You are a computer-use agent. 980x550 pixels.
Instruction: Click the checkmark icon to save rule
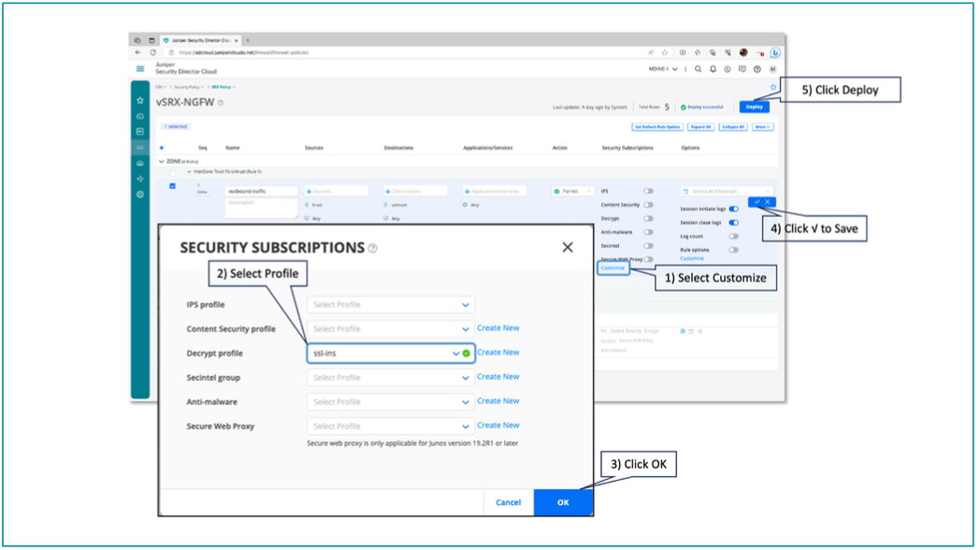click(x=757, y=202)
